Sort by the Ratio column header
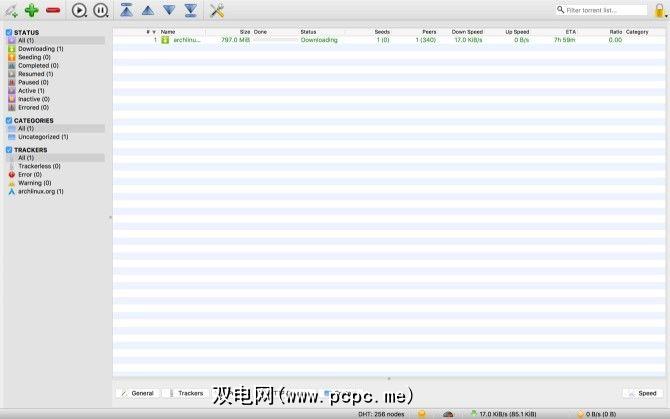 (616, 32)
